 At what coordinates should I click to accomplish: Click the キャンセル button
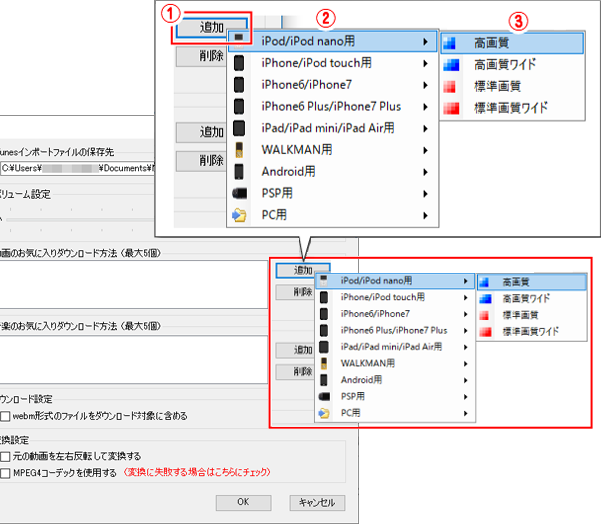pyautogui.click(x=317, y=502)
